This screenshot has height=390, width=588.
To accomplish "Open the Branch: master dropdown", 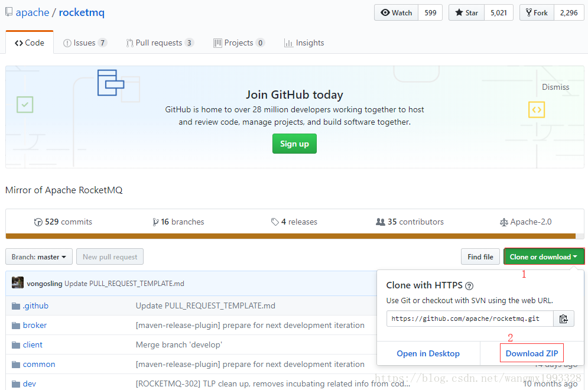I will (x=39, y=257).
